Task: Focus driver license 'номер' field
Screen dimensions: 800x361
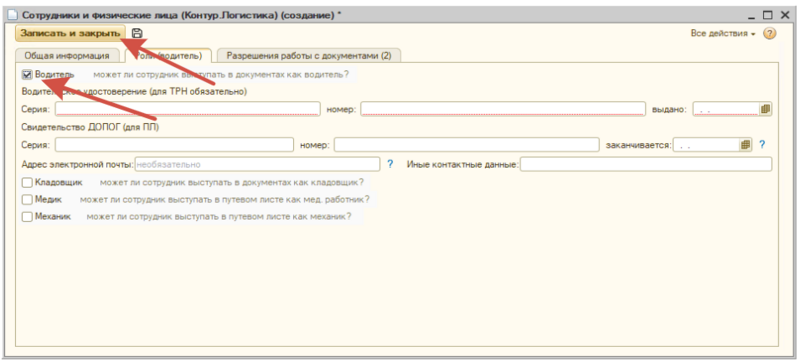Action: (503, 109)
